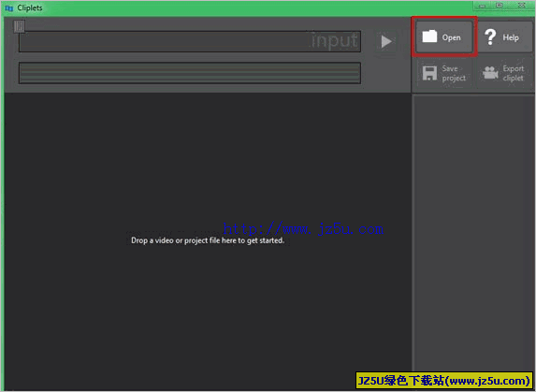This screenshot has height=392, width=536.
Task: Click the floppy disk Save project icon
Action: coord(429,73)
